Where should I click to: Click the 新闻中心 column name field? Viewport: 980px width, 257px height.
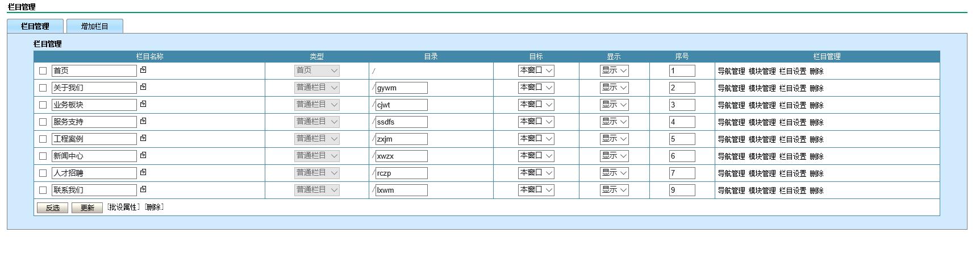[94, 156]
